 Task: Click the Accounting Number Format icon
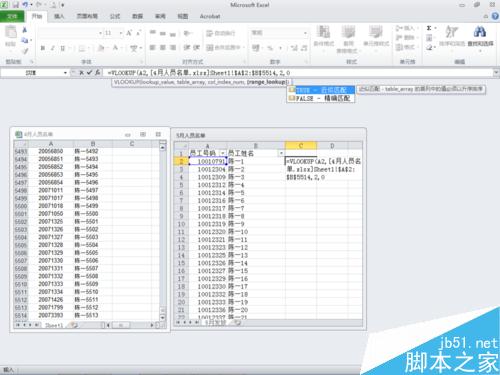pos(256,48)
